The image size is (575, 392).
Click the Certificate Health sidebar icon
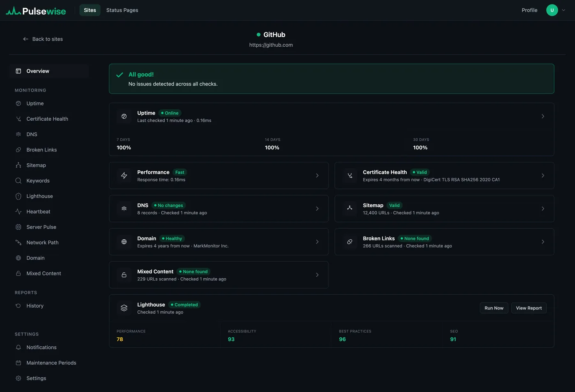(x=18, y=119)
